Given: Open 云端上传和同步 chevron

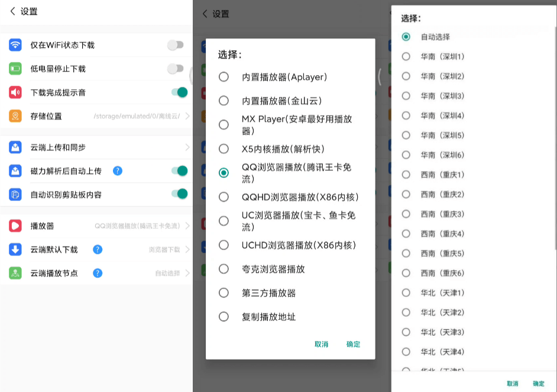Looking at the screenshot, I should coord(187,147).
